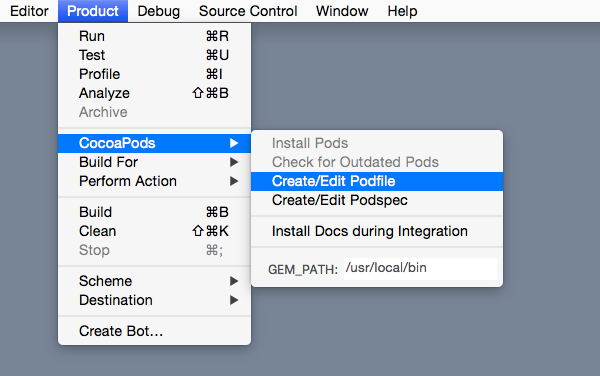Expand the CocoaPods submenu
The width and height of the screenshot is (600, 376).
[155, 143]
